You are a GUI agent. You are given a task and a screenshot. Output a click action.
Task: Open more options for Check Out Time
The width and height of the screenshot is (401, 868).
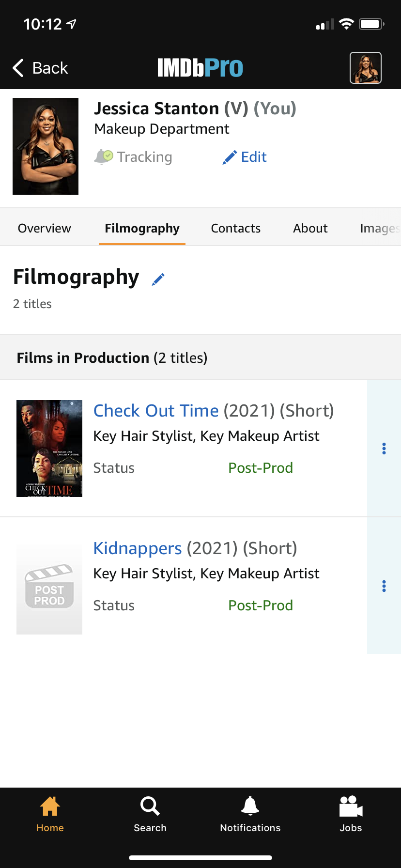coord(384,449)
